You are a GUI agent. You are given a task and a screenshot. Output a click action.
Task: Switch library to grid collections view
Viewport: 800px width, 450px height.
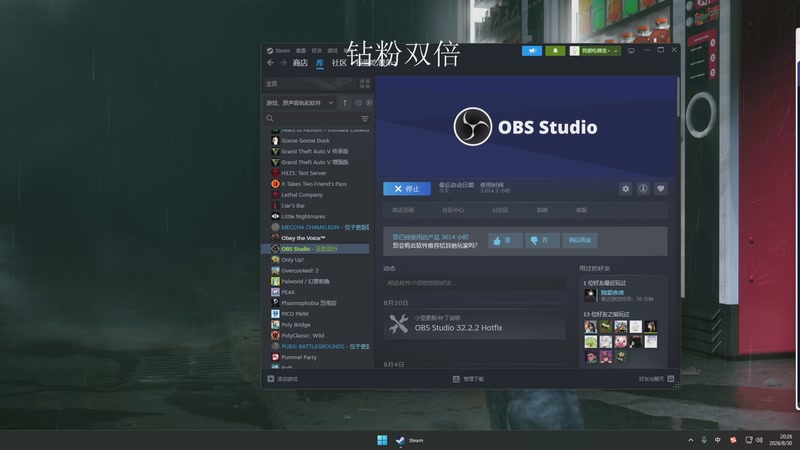tap(365, 84)
